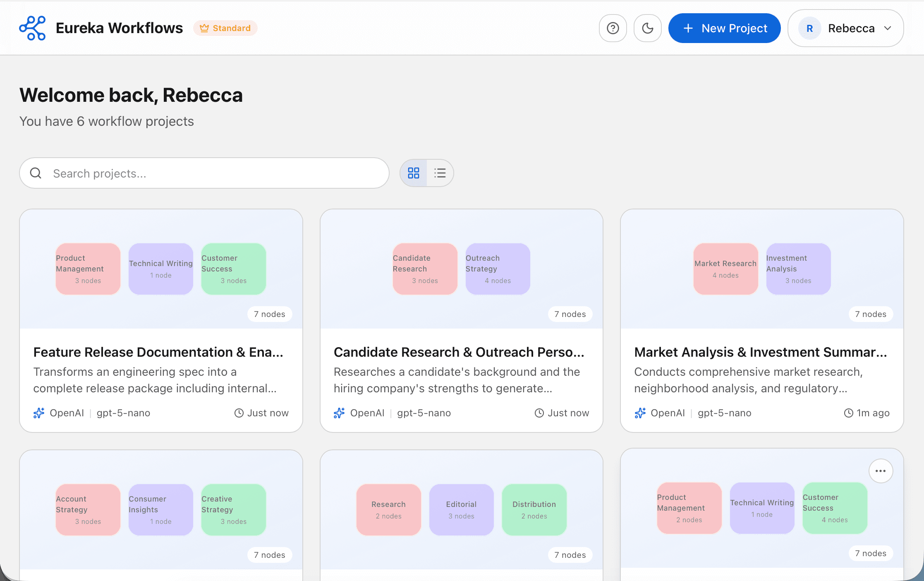924x581 pixels.
Task: Click the pink Market Research node block
Action: click(x=725, y=269)
